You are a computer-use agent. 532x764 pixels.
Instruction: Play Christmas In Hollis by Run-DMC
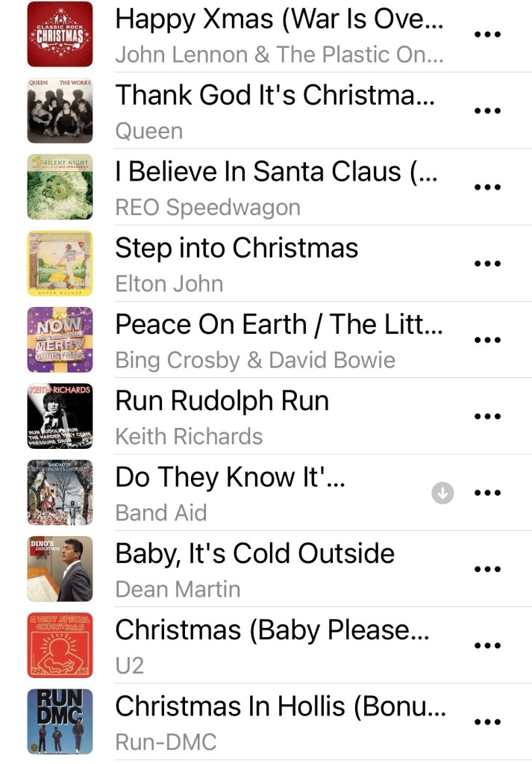click(x=280, y=706)
